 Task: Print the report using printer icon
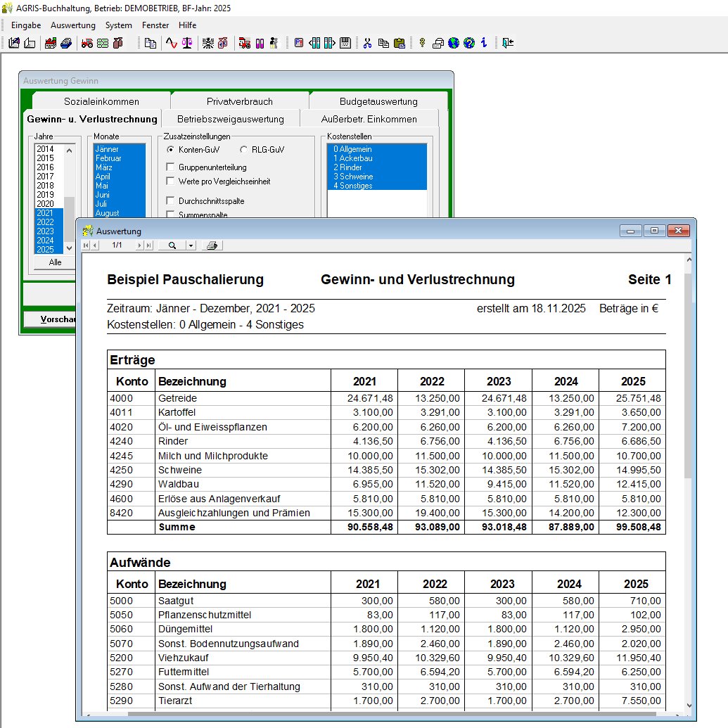coord(212,245)
